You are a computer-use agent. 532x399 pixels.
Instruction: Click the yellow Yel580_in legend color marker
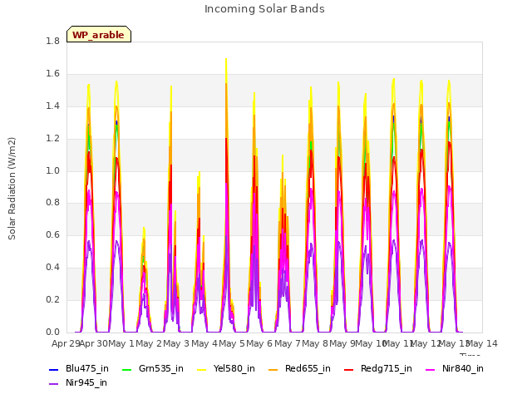pyautogui.click(x=201, y=369)
